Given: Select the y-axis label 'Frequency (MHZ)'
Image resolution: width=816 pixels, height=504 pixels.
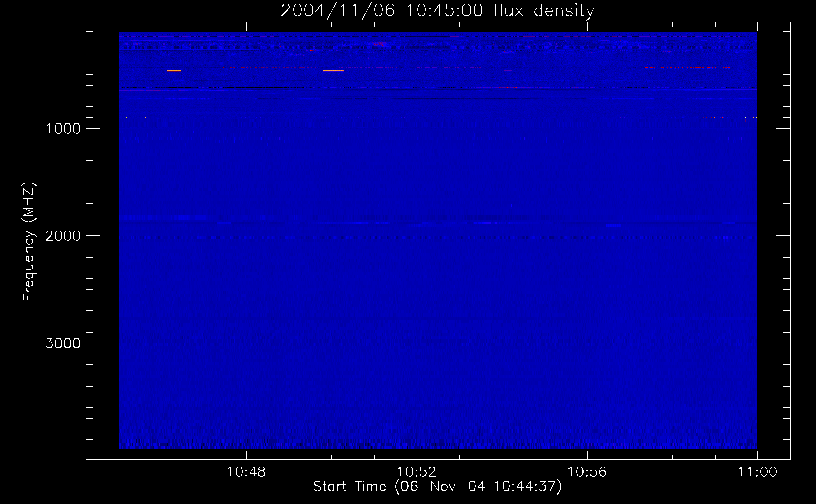Looking at the screenshot, I should 29,242.
